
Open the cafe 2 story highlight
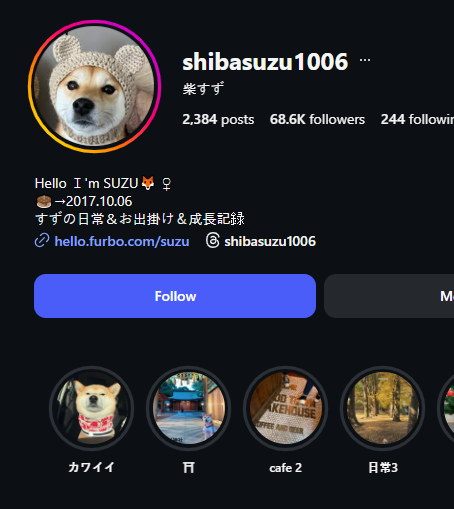pos(286,408)
